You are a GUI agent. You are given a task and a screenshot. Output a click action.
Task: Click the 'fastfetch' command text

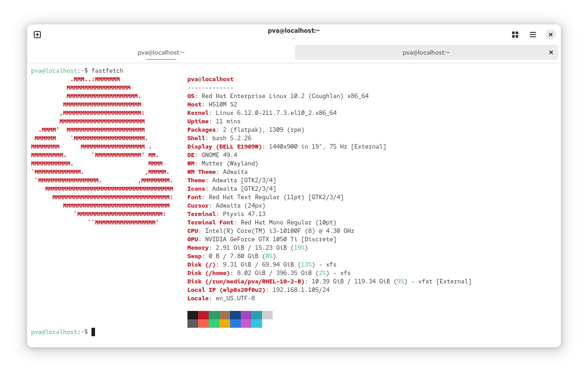click(107, 71)
